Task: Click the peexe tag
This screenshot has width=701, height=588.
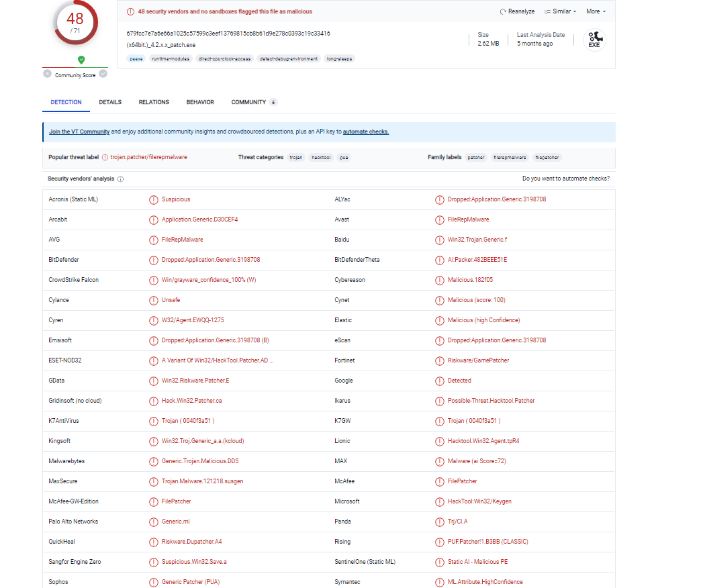Action: (136, 58)
